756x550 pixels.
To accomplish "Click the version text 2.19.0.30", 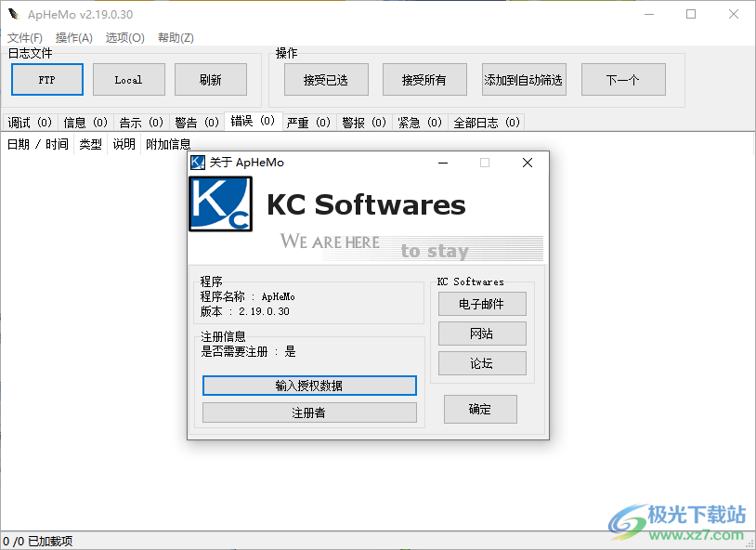I will click(264, 311).
